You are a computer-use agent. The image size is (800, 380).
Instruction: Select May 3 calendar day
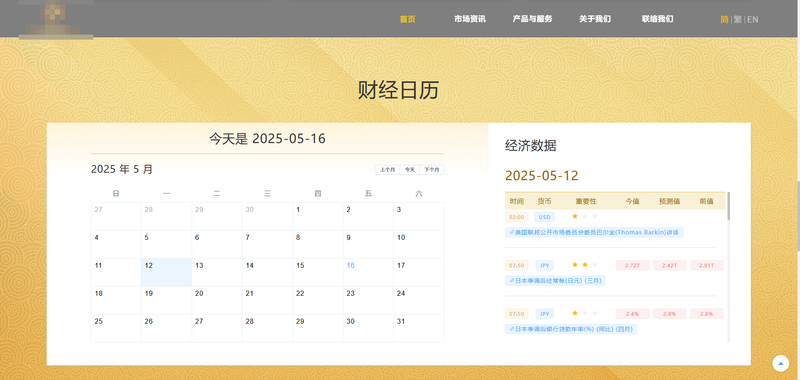[419, 216]
